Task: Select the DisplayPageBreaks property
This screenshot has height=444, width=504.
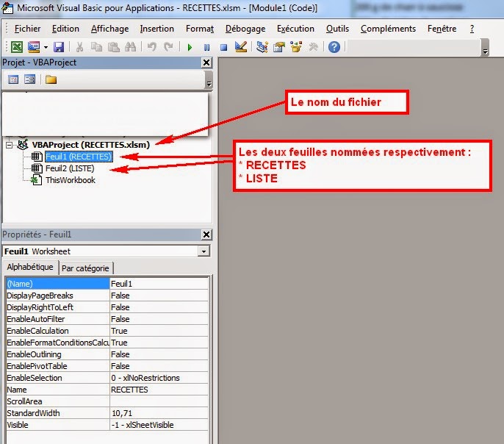Action: tap(58, 296)
